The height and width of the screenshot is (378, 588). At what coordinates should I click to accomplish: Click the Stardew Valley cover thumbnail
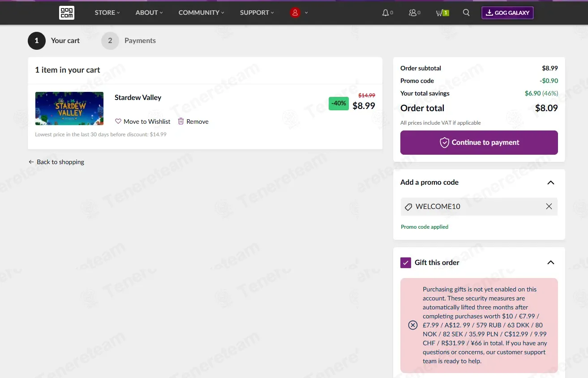click(69, 109)
